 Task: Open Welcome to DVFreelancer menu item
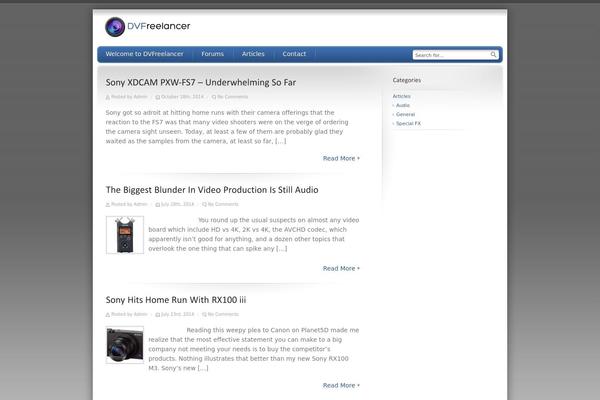point(145,54)
